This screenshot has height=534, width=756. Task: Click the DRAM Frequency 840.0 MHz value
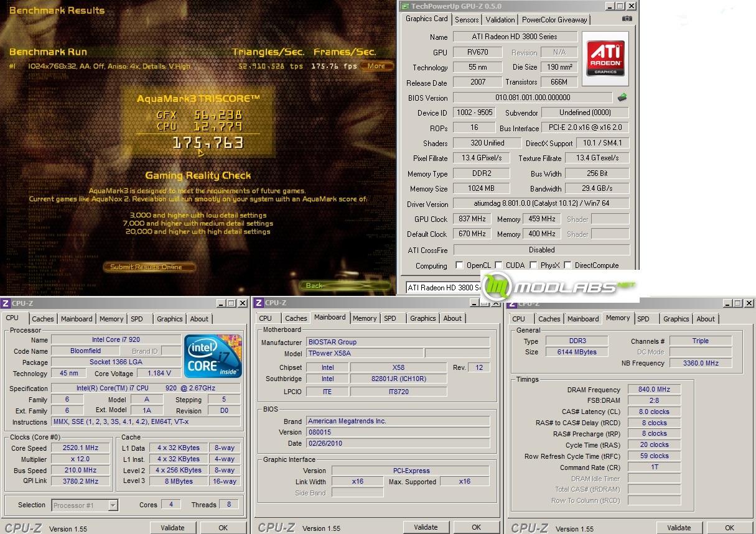point(655,390)
